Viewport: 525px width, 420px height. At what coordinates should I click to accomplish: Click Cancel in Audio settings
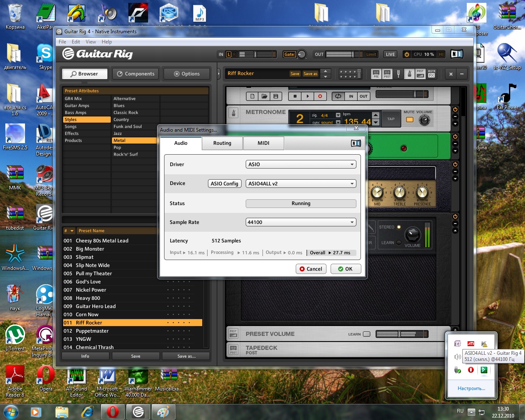tap(311, 269)
